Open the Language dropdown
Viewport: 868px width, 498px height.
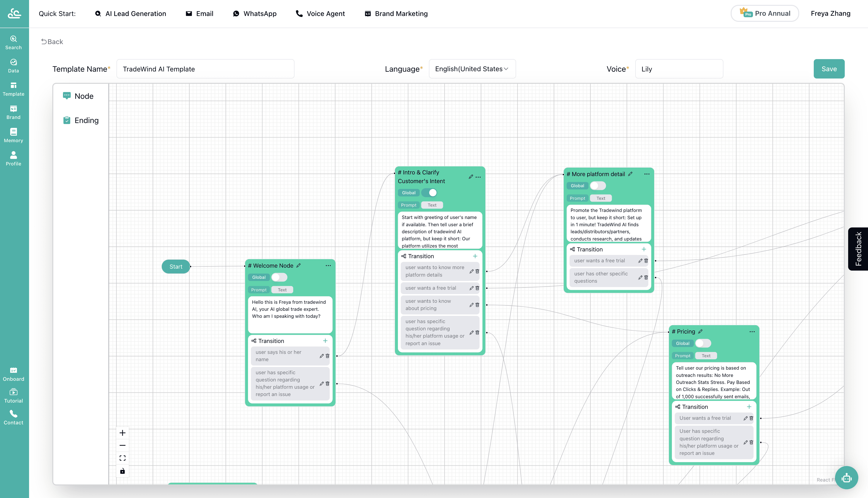coord(472,69)
